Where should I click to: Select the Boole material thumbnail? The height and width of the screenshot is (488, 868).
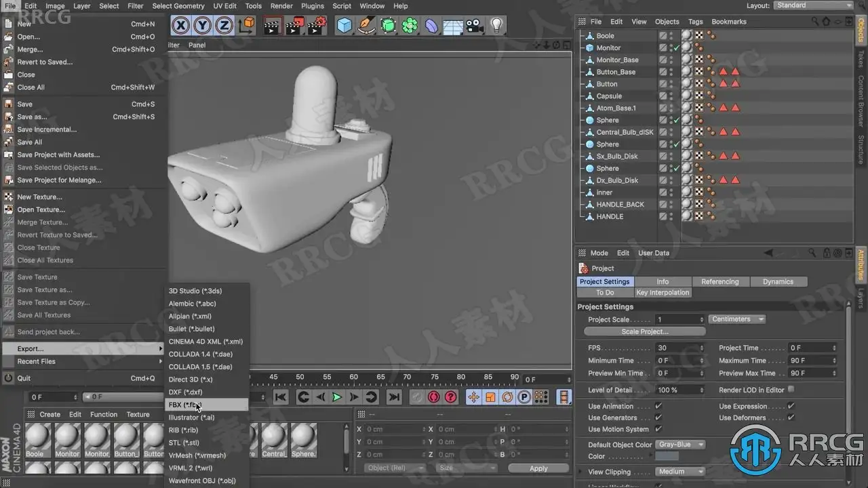coord(38,441)
